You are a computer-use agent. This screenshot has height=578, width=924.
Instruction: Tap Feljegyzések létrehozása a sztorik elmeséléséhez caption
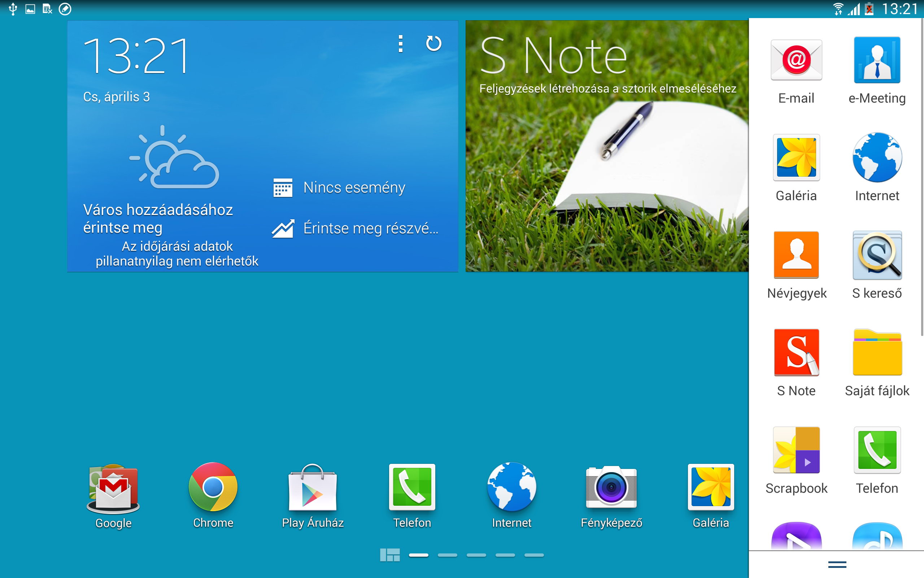point(608,89)
